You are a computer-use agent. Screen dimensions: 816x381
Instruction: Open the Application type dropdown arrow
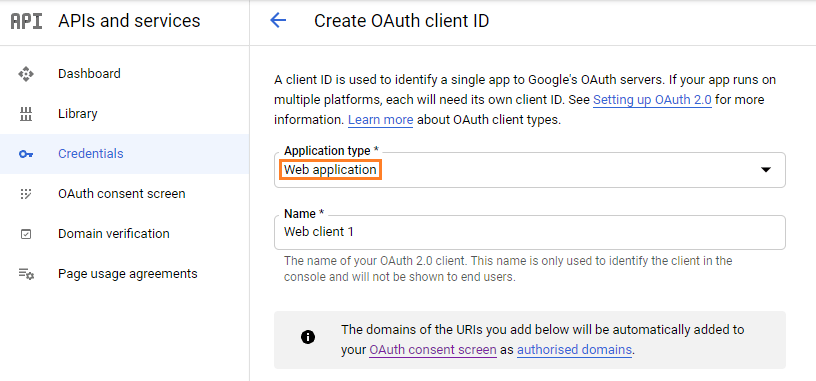click(x=766, y=170)
